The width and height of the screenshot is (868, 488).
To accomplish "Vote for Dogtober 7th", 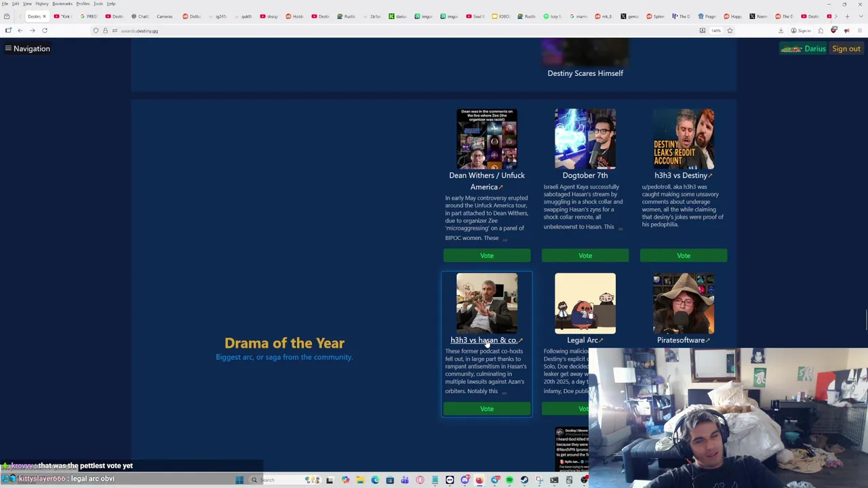I will click(x=585, y=256).
